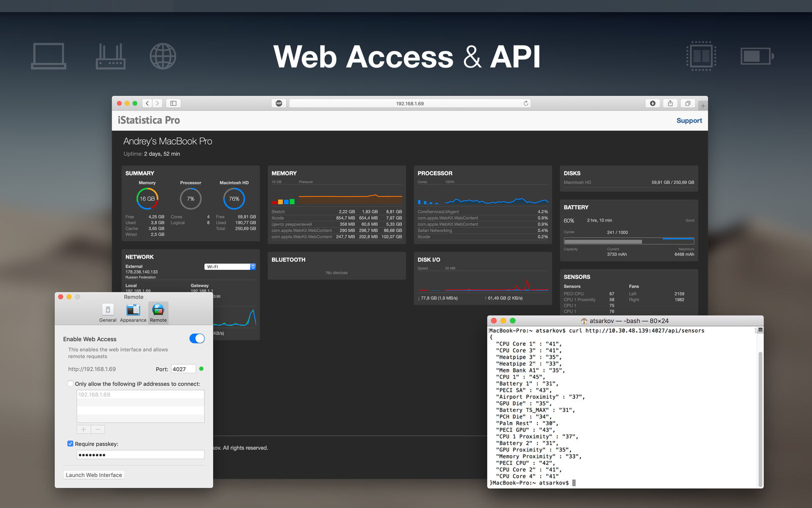The width and height of the screenshot is (812, 508).
Task: Click the http://192.168.1.69 address text
Action: [92, 369]
